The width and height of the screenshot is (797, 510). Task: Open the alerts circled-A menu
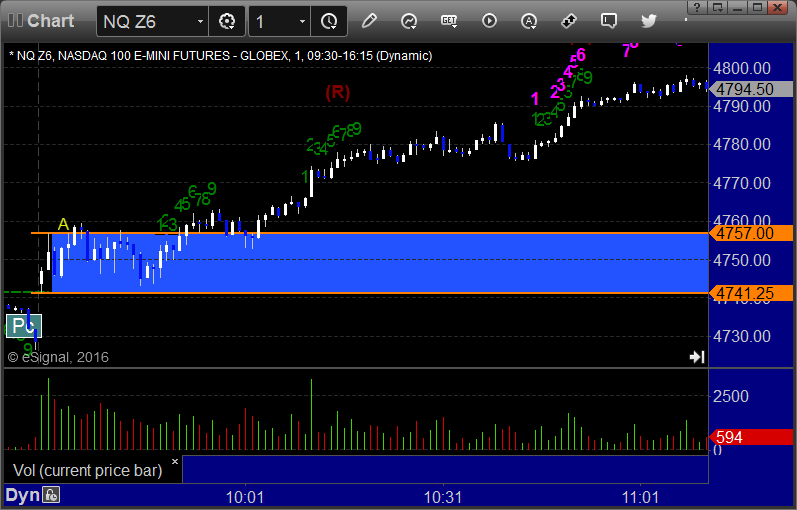click(529, 21)
